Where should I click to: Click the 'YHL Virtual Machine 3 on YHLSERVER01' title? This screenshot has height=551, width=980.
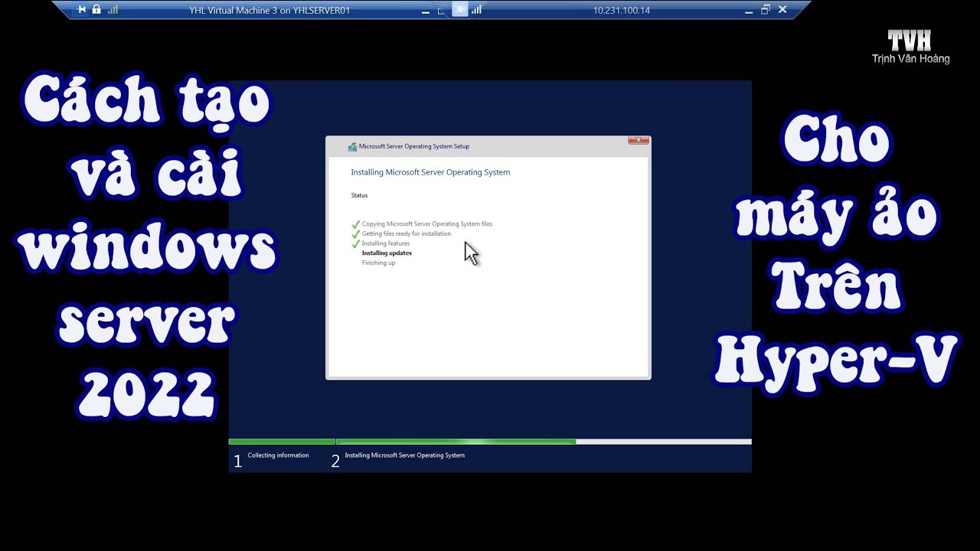pos(269,10)
